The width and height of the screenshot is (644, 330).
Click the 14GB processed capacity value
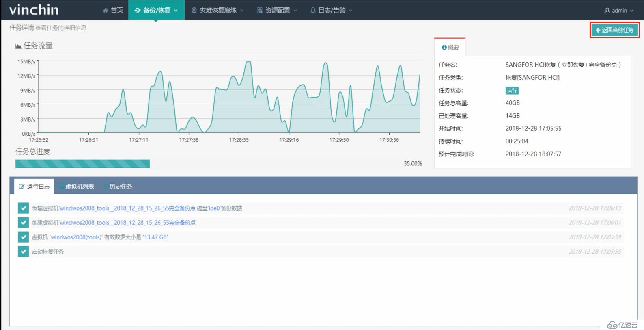[513, 116]
